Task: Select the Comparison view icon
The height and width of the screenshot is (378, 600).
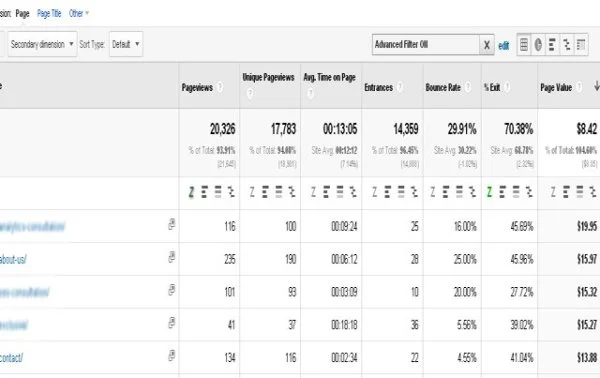Action: (x=567, y=45)
